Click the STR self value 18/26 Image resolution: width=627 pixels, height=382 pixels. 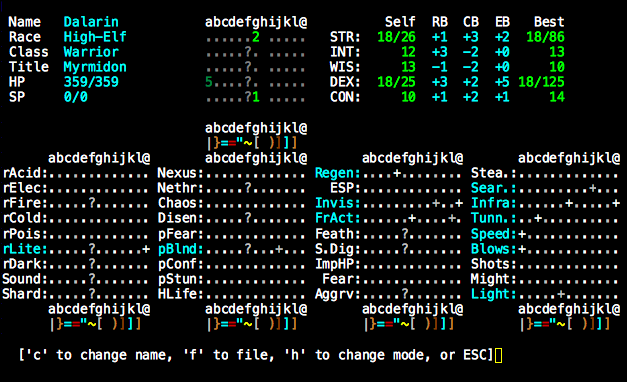pos(396,37)
